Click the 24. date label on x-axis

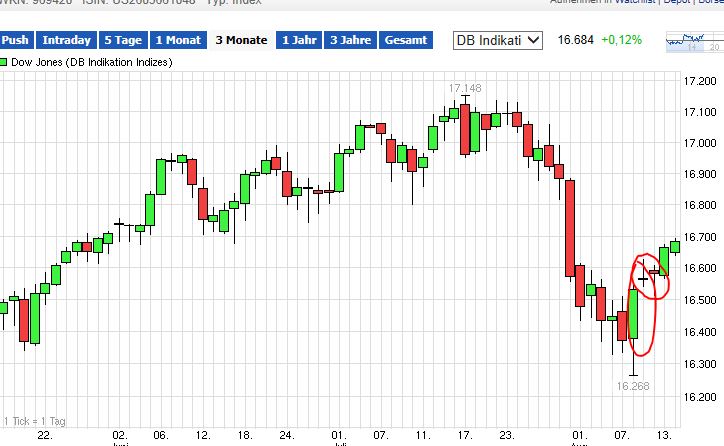pyautogui.click(x=287, y=435)
